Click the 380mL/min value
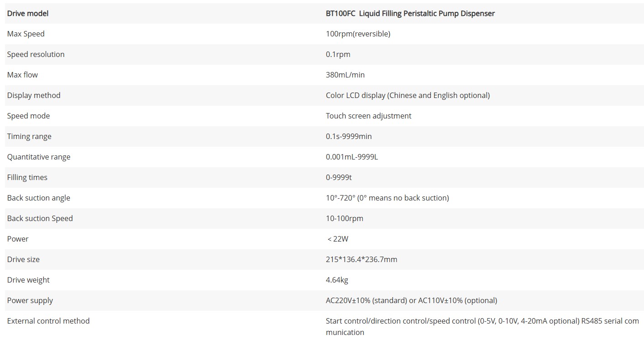 (x=345, y=75)
